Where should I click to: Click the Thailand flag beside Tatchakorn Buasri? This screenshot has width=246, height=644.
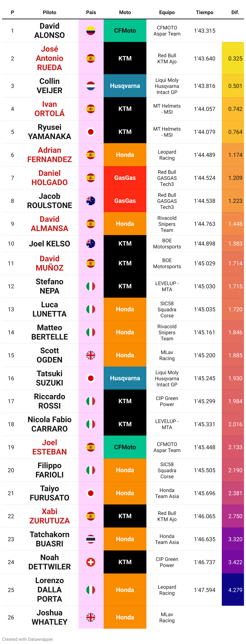pyautogui.click(x=91, y=539)
